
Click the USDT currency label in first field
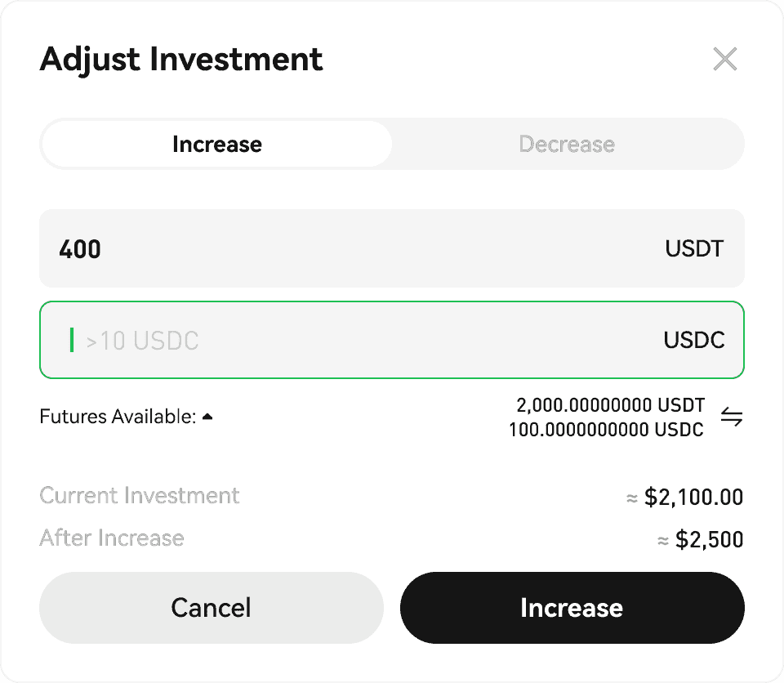click(x=694, y=248)
